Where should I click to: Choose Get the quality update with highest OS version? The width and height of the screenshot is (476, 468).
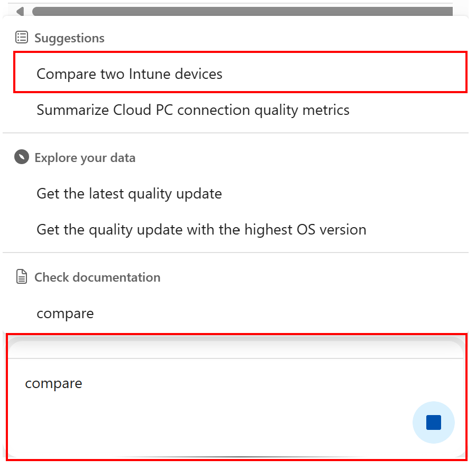(x=201, y=229)
